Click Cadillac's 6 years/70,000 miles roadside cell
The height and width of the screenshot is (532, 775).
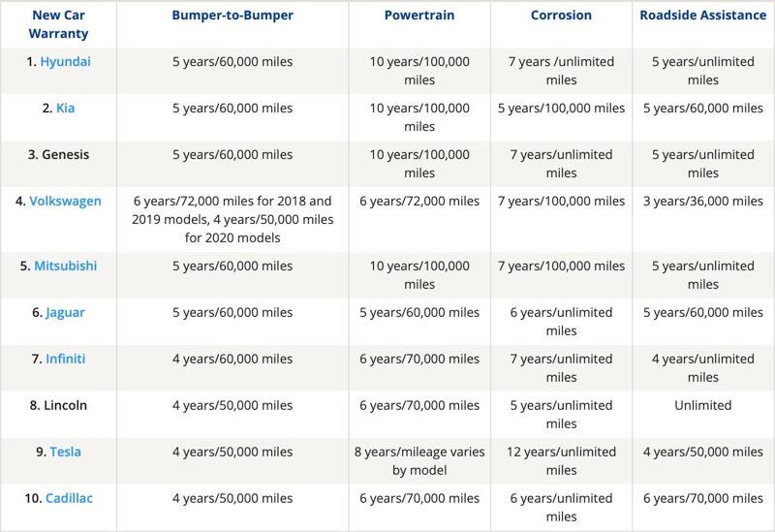(703, 498)
